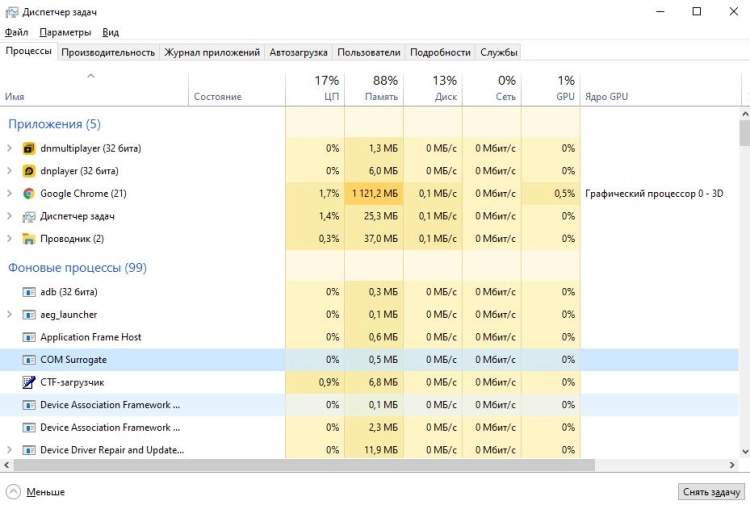Click the adb (32 бита) process icon
The image size is (750, 509).
click(29, 292)
